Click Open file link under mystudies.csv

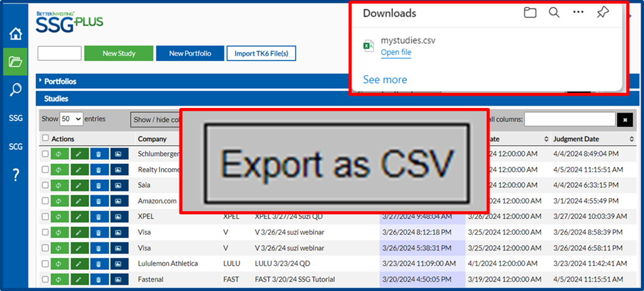click(396, 52)
